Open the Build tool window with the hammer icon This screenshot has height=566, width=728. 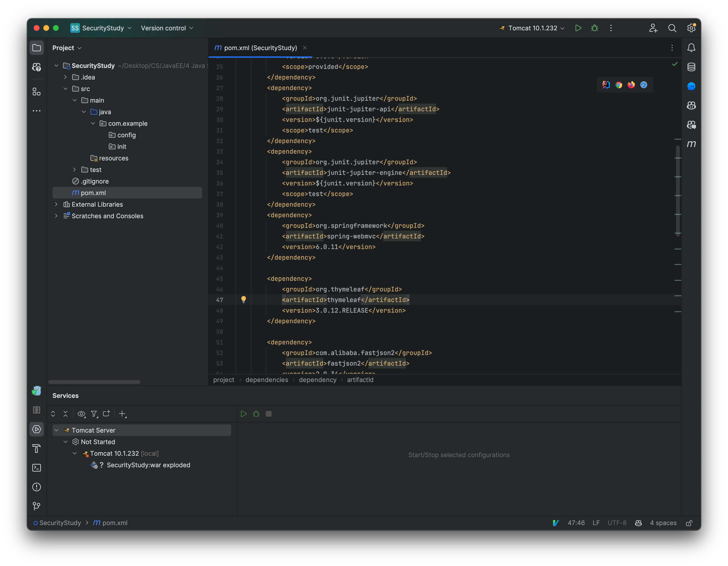coord(37,449)
